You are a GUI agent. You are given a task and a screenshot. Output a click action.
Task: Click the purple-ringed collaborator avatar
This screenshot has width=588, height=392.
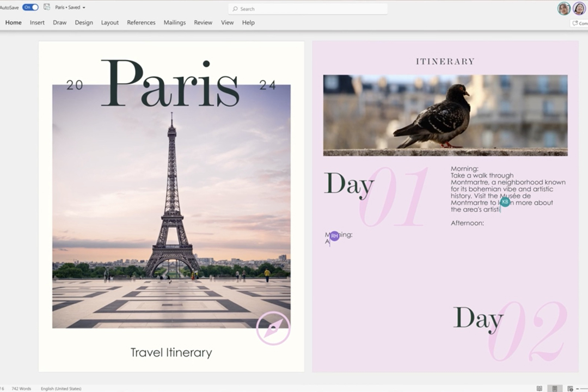579,9
